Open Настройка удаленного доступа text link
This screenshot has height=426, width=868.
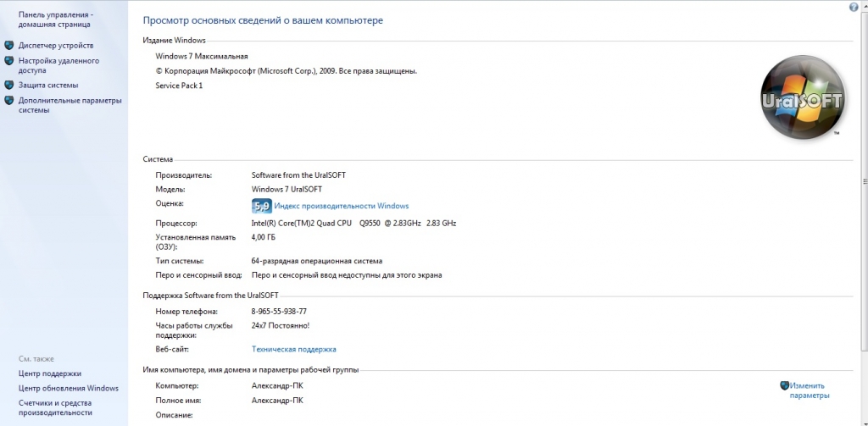pos(58,66)
